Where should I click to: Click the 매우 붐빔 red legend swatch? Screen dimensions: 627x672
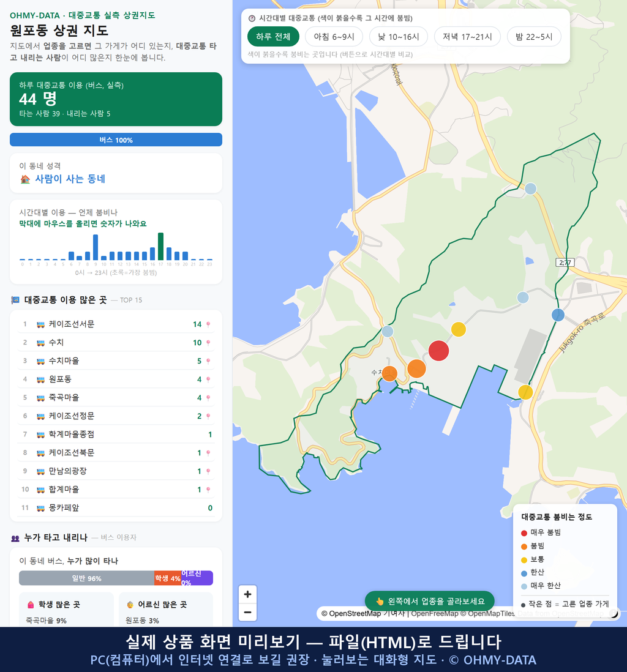(x=524, y=532)
